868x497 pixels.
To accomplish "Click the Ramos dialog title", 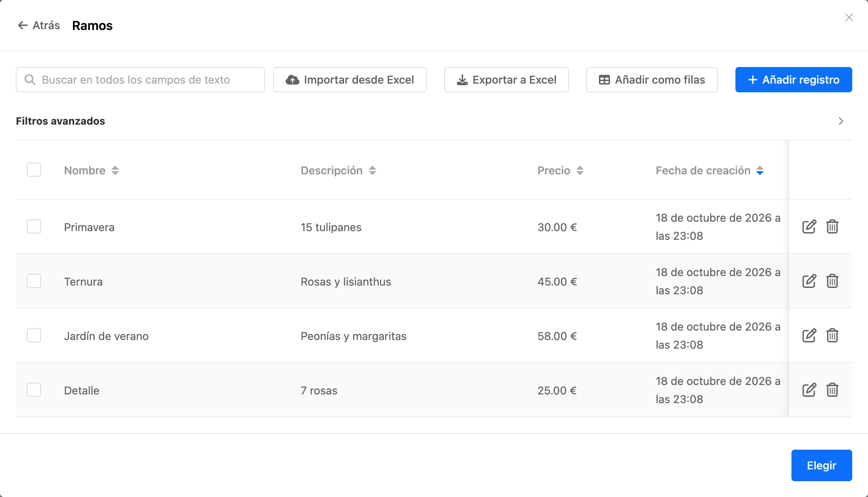I will click(x=92, y=25).
